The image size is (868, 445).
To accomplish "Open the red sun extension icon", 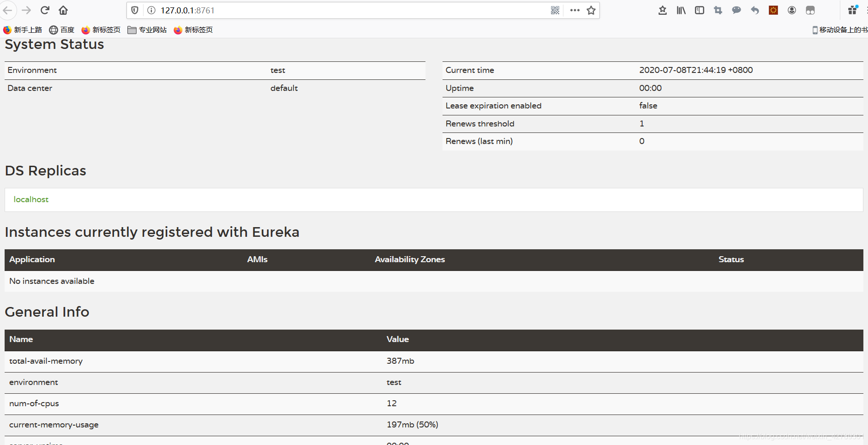I will 773,10.
